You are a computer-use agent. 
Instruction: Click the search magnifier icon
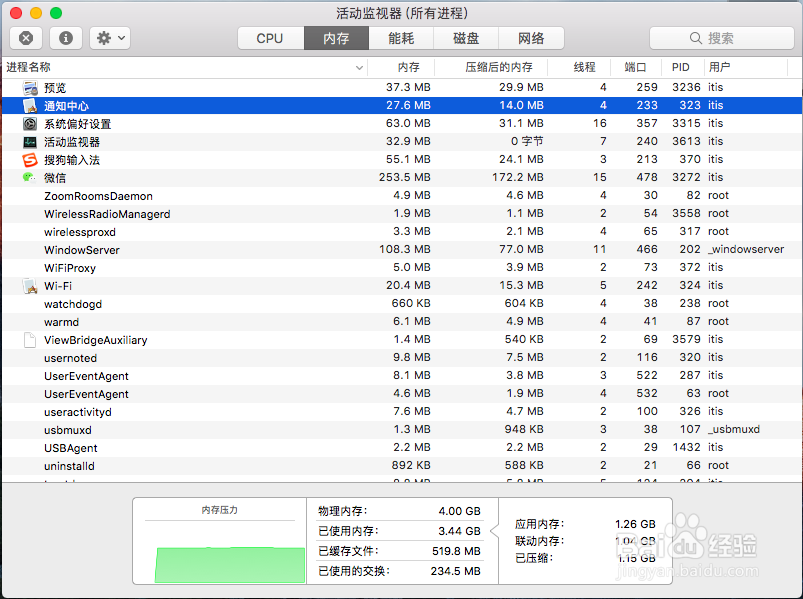point(695,38)
